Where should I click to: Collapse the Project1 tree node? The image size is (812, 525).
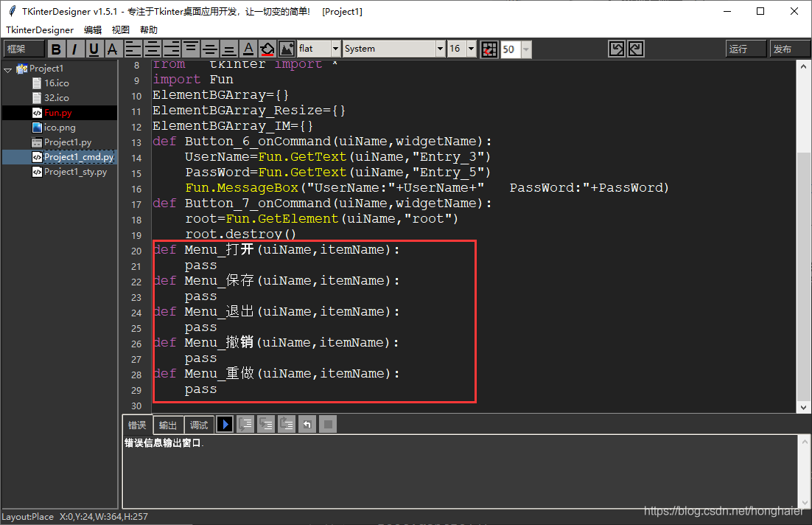point(8,69)
